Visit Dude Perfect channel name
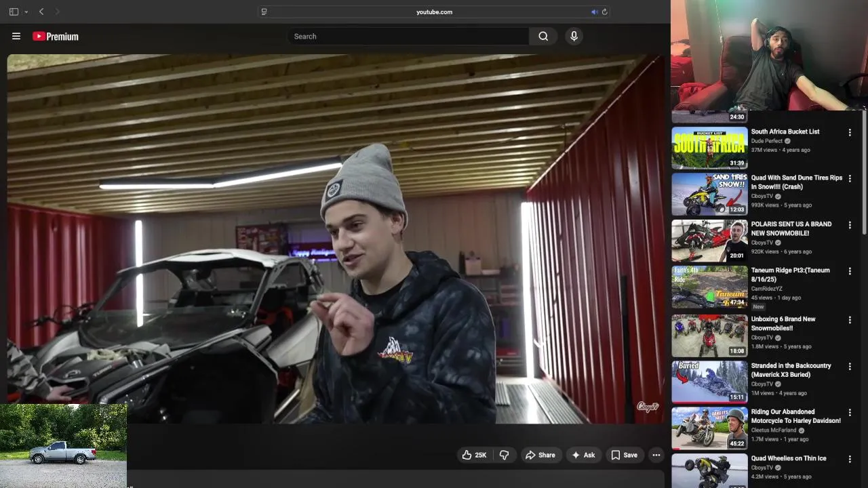 [x=767, y=141]
